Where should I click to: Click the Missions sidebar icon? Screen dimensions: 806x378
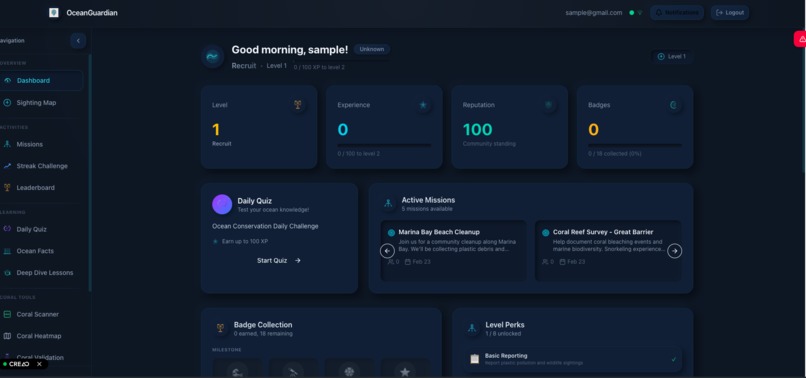pos(7,145)
